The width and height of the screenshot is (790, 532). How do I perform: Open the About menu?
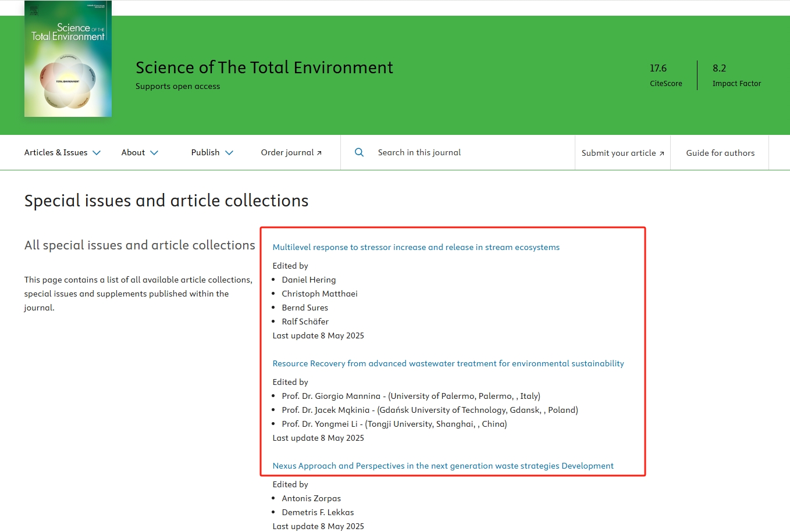(x=133, y=152)
